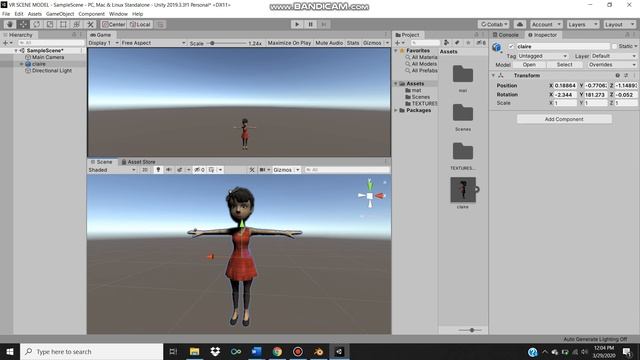Toggle scene lighting bulb icon
640x360 pixels.
[x=158, y=170]
